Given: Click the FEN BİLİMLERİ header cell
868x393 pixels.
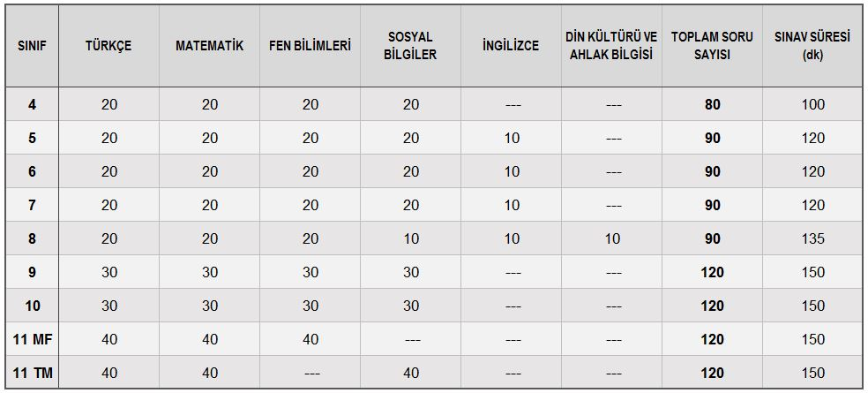Looking at the screenshot, I should (310, 45).
